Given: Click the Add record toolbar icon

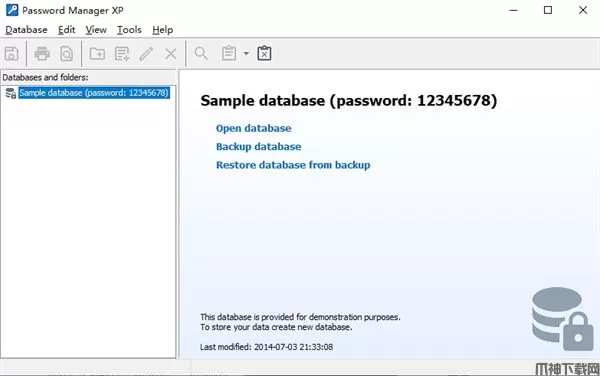Looking at the screenshot, I should point(122,54).
